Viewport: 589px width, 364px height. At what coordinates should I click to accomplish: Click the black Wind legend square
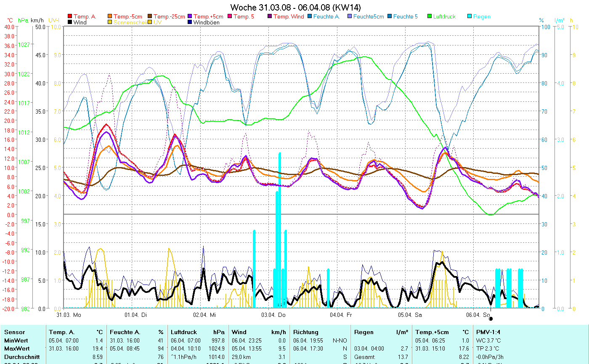tap(70, 22)
